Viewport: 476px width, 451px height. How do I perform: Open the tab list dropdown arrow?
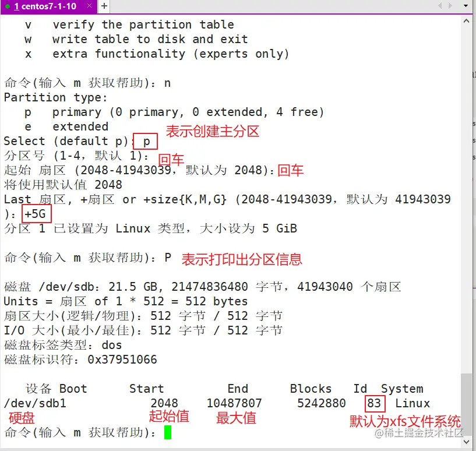[466, 6]
